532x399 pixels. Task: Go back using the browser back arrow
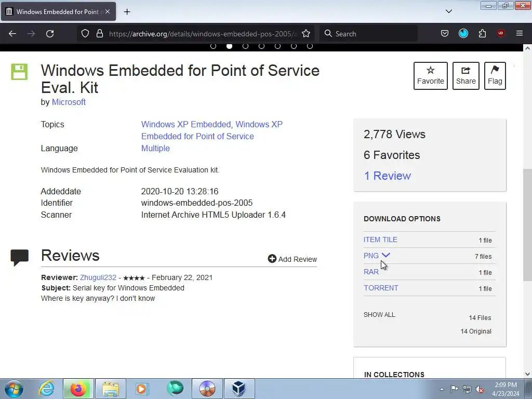[x=12, y=34]
